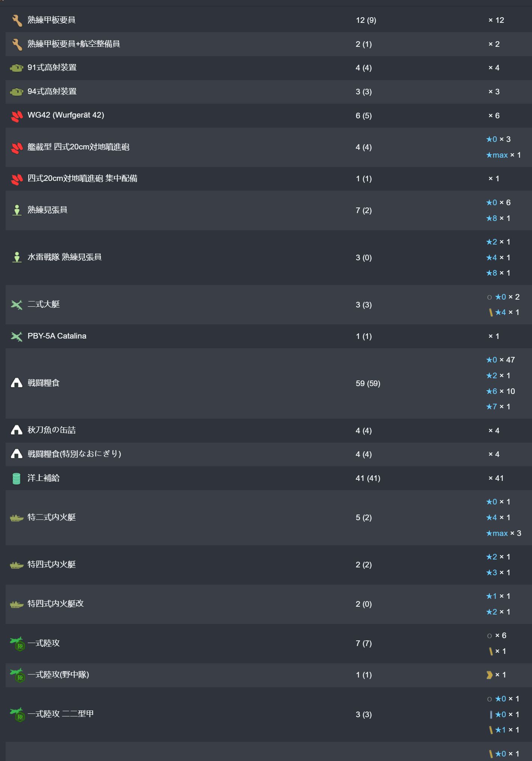Screen dimensions: 532x761
Task: Click the tank icon beside 特二式内火艇
Action: point(16,518)
